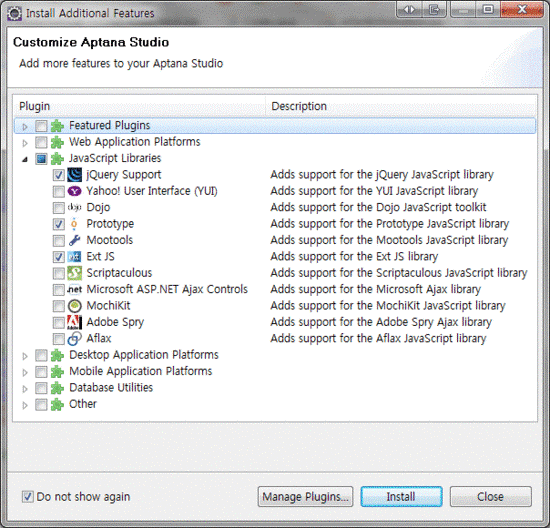Expand the Database Utilities node
This screenshot has height=528, width=550.
(x=25, y=389)
